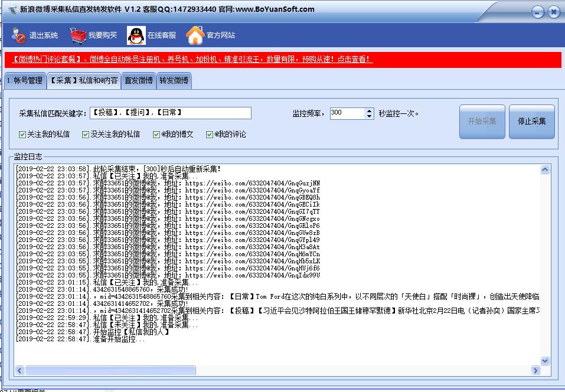Click the 退出系统 exit system icon
565x392 pixels.
point(18,35)
